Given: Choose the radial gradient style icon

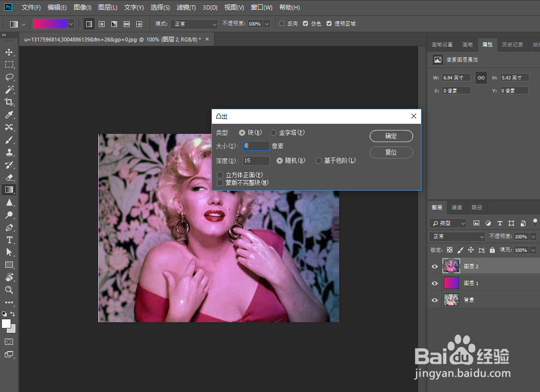Looking at the screenshot, I should point(102,24).
